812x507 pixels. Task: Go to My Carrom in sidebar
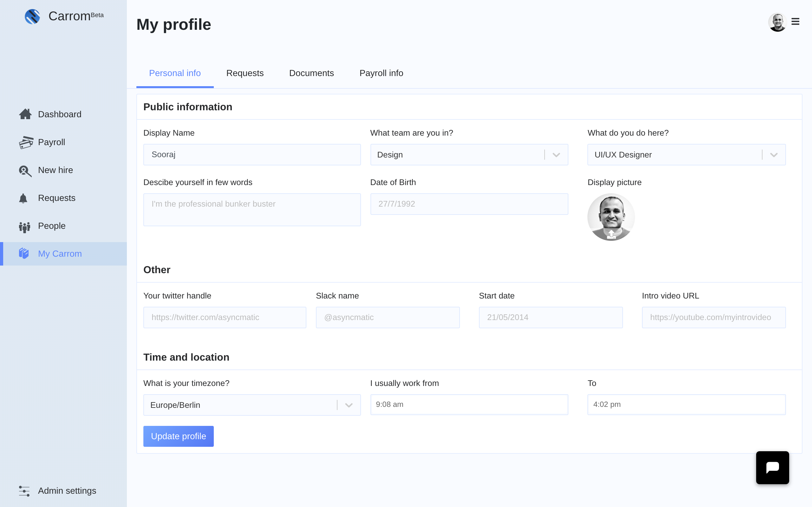(60, 254)
